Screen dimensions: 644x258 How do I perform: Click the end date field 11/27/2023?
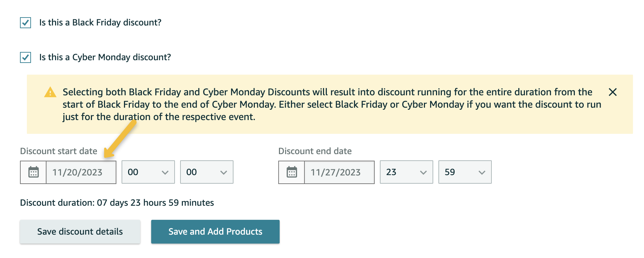tap(339, 172)
